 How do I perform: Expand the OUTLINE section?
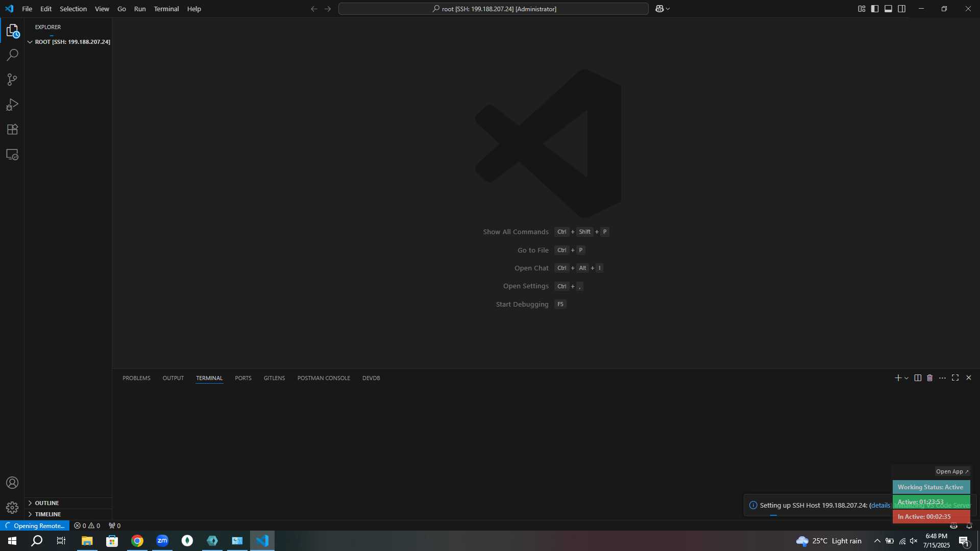pos(68,503)
